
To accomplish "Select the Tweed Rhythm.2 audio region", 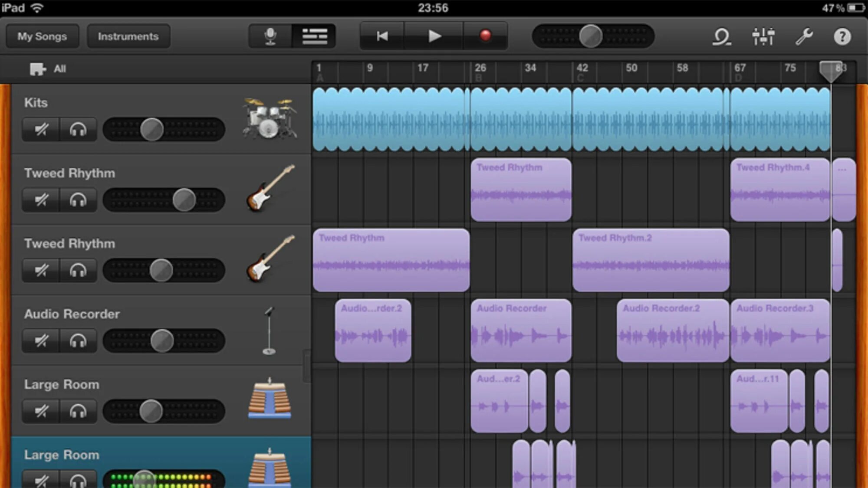I will point(650,260).
